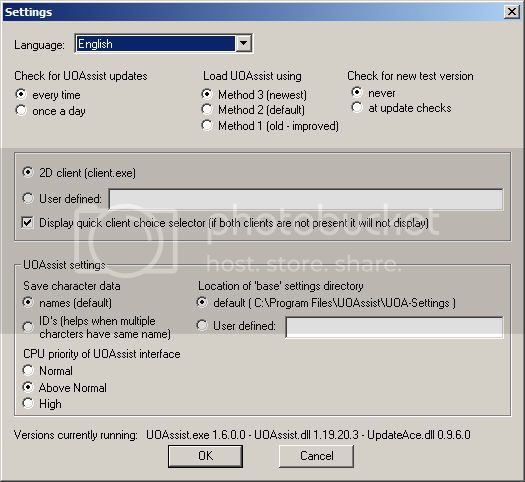Click the Cancel button
The image size is (525, 482).
click(x=316, y=456)
